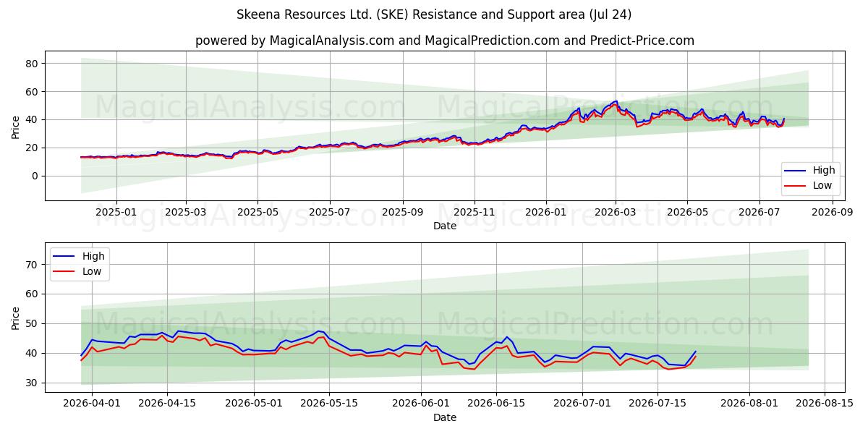Click the '2026-03' x-axis label in the top chart

click(x=616, y=212)
